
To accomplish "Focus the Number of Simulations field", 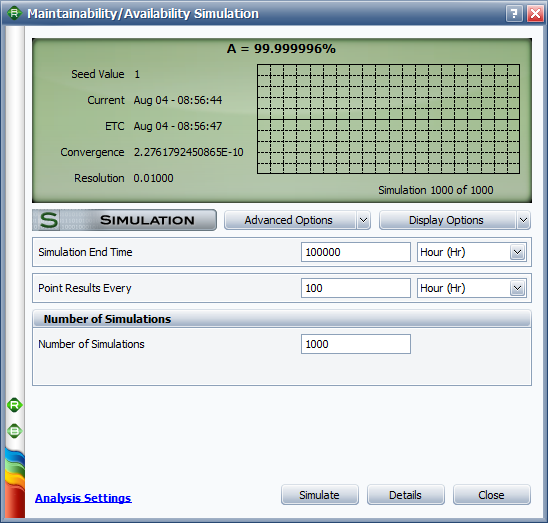I will point(356,344).
